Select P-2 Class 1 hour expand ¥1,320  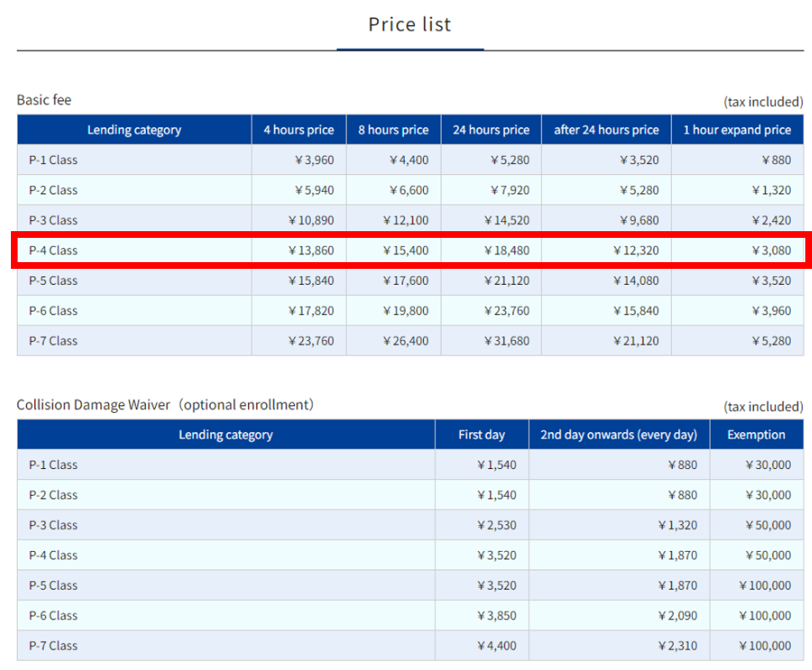pyautogui.click(x=772, y=190)
